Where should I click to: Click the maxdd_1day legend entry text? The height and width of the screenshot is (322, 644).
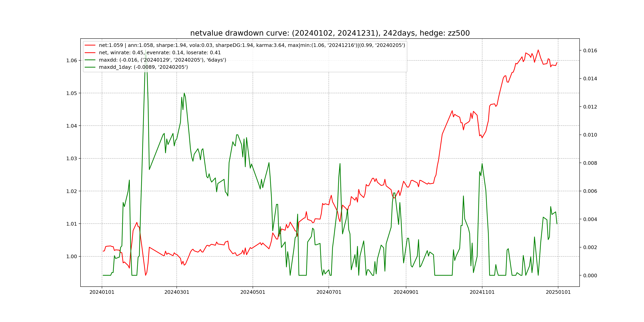(x=143, y=67)
